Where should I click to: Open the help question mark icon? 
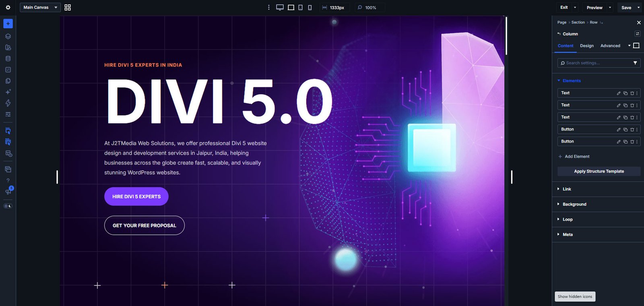click(8, 180)
